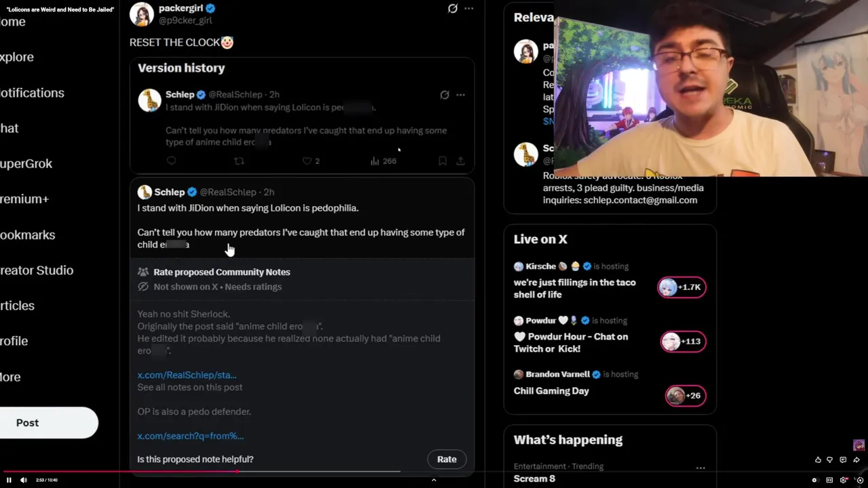The height and width of the screenshot is (488, 868).
Task: Open Notifications in sidebar
Action: click(32, 93)
